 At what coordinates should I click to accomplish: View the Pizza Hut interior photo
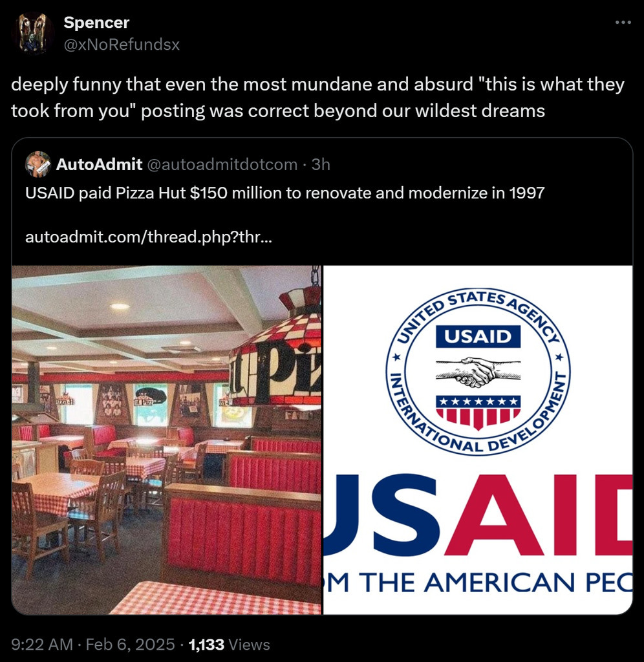166,440
